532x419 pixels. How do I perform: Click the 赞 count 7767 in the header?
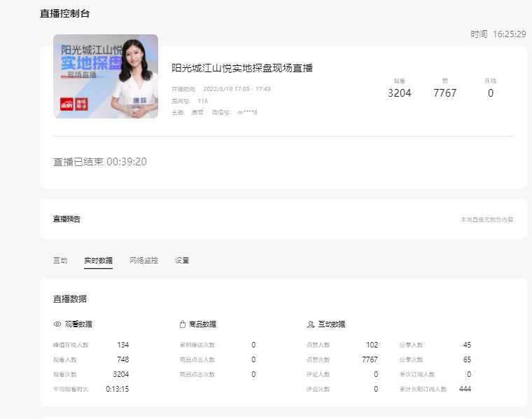(x=444, y=93)
